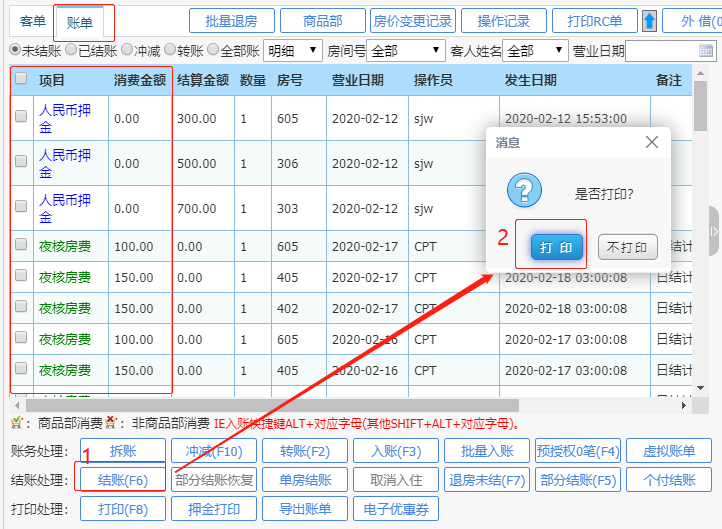
Task: Click 结账(F6) button
Action: 123,480
